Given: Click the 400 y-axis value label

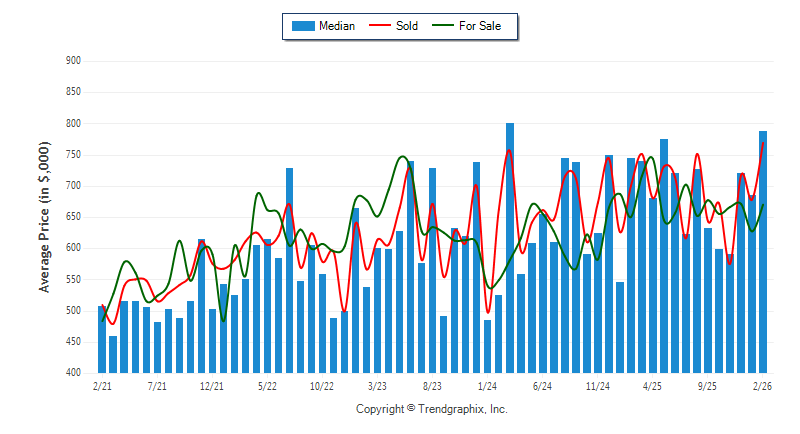Looking at the screenshot, I should point(72,373).
